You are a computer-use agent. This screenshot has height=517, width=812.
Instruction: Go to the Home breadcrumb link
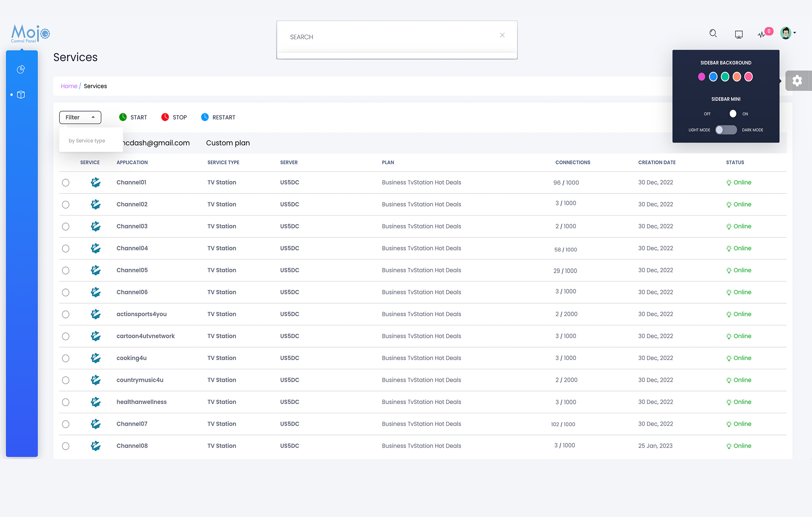point(69,86)
